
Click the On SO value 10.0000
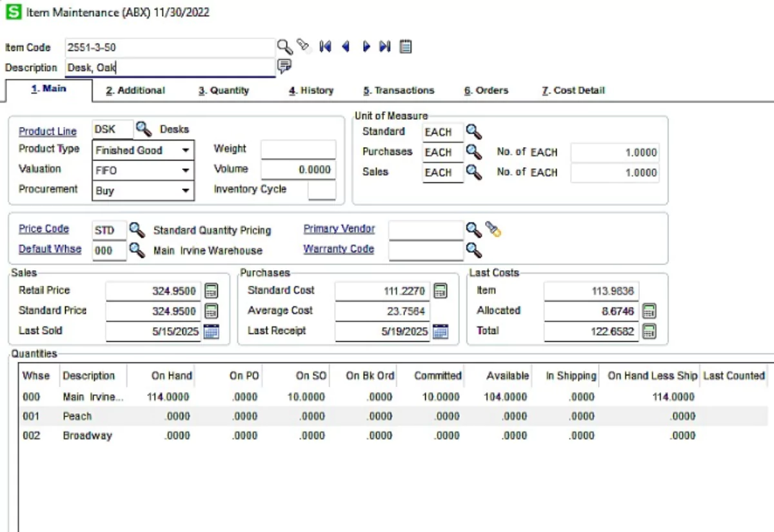pyautogui.click(x=306, y=397)
